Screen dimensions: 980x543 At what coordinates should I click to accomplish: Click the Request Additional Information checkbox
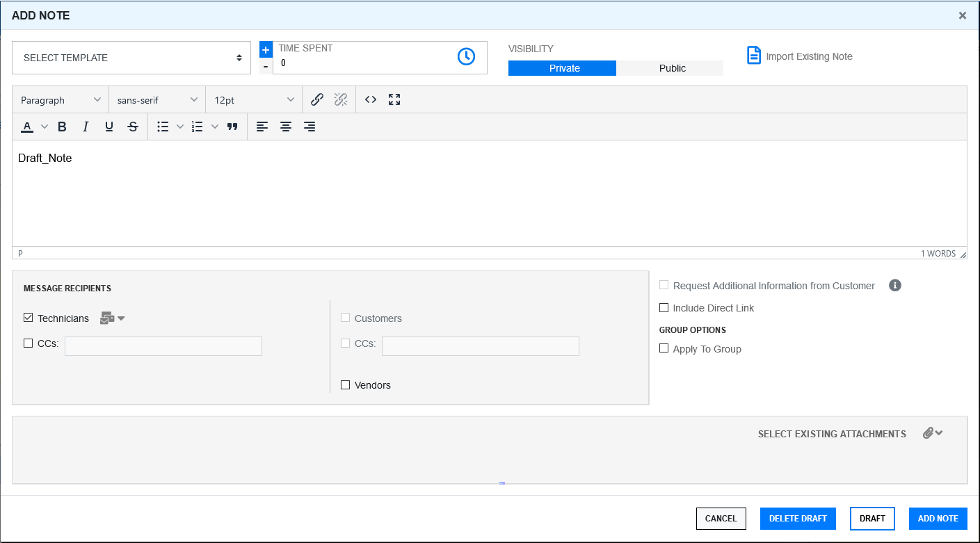(664, 285)
